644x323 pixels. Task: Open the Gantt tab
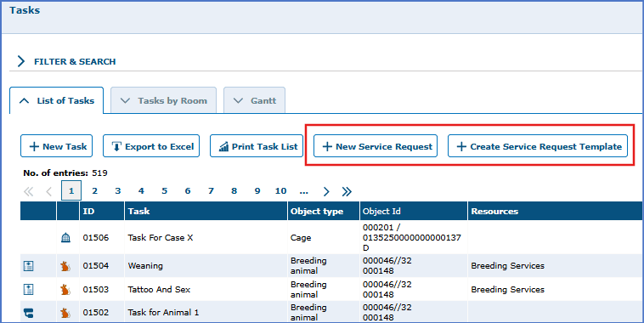click(x=254, y=100)
